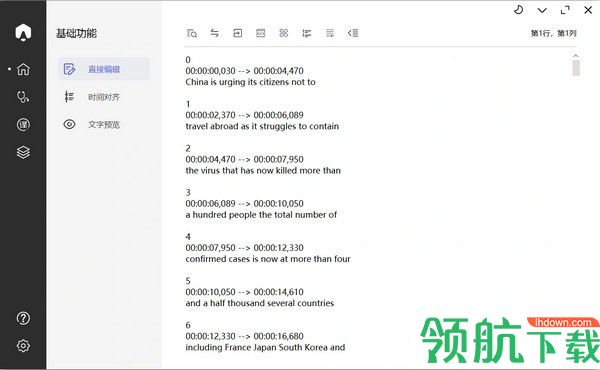Click the edit icon beside 直接编辑

pos(69,69)
